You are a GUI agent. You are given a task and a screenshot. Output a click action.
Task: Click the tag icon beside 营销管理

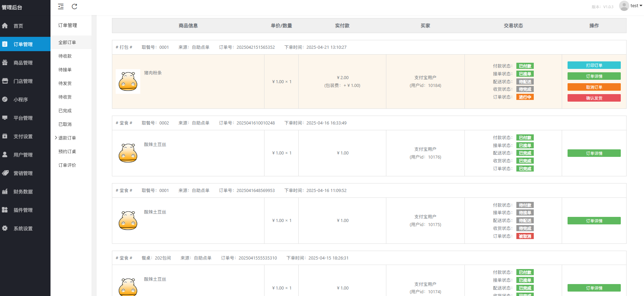(5, 173)
